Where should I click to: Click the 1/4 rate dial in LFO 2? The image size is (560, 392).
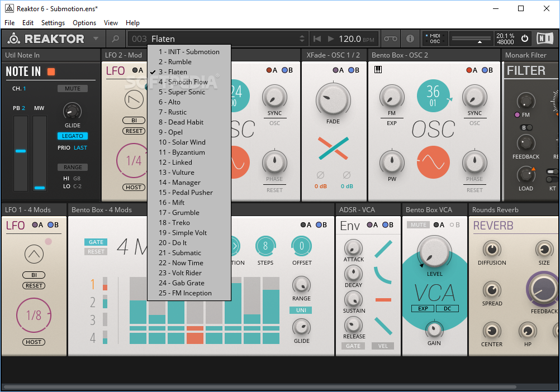pyautogui.click(x=133, y=160)
